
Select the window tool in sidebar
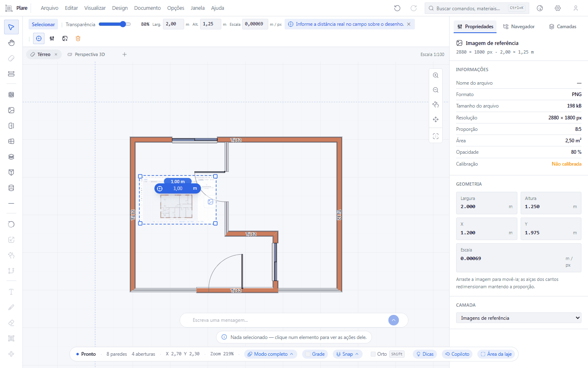coord(11,141)
